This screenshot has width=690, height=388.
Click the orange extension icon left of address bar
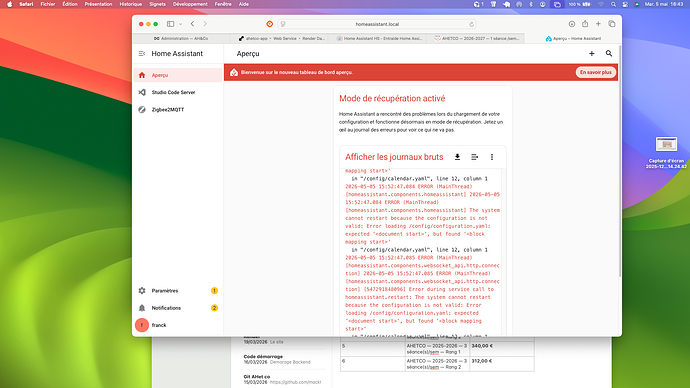pyautogui.click(x=270, y=24)
